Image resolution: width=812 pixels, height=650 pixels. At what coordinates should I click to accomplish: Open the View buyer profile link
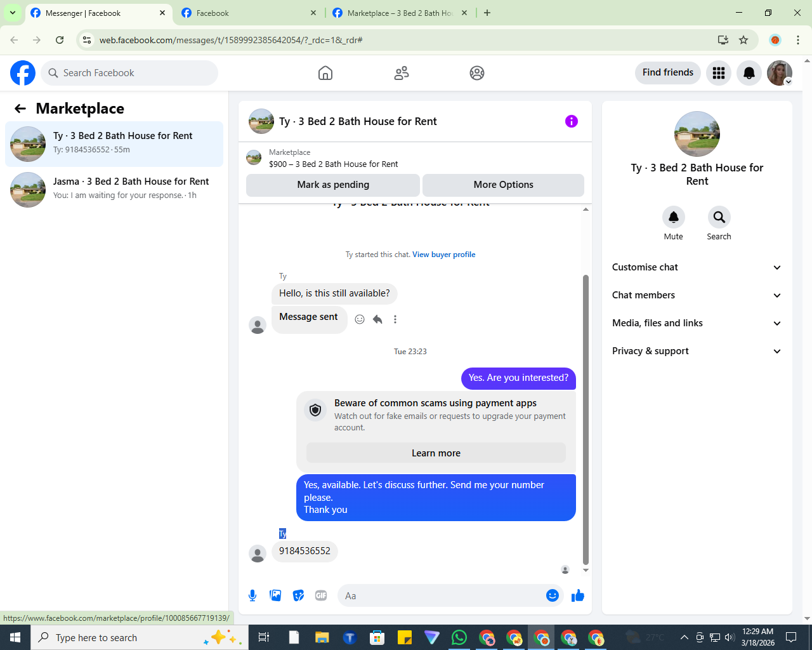(x=444, y=255)
